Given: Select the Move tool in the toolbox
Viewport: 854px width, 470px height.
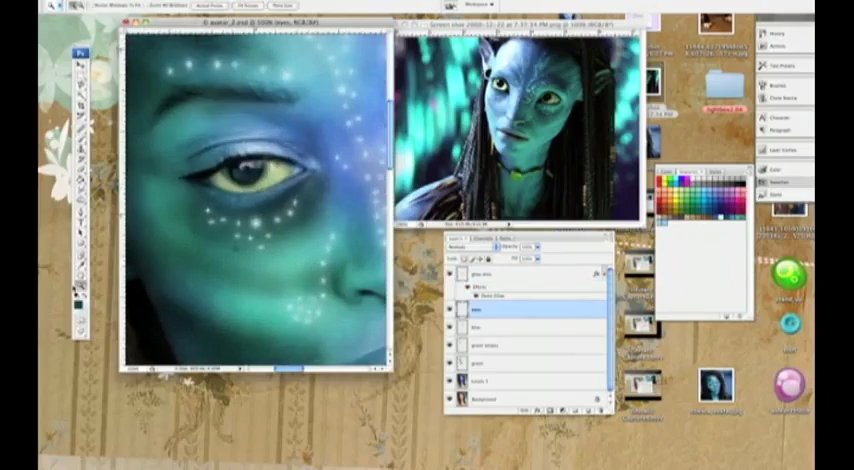Looking at the screenshot, I should point(81,65).
